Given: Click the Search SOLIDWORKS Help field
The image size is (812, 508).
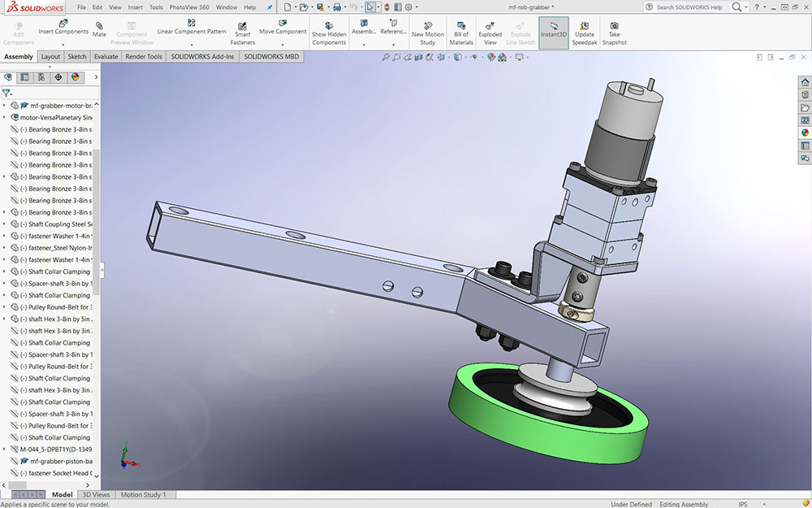Looking at the screenshot, I should 689,7.
